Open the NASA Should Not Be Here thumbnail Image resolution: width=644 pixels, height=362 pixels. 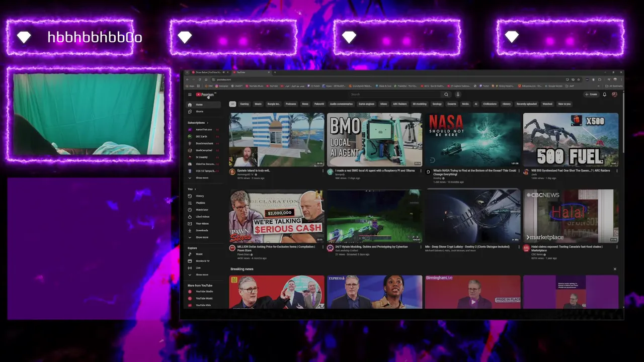click(472, 140)
